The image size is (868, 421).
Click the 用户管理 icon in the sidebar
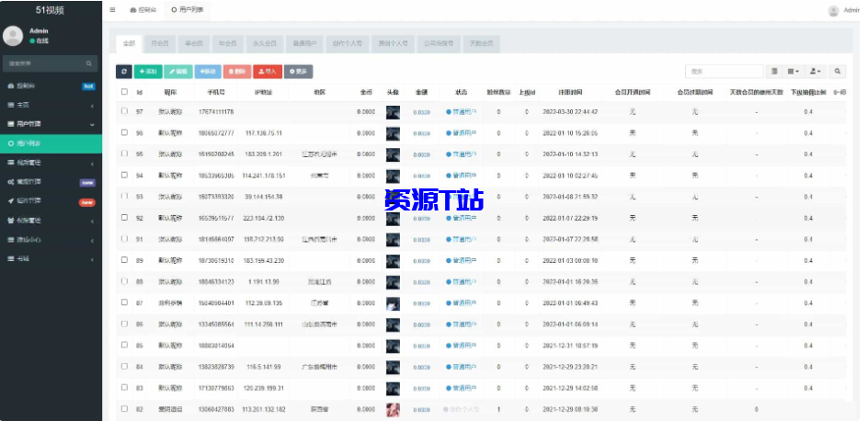pyautogui.click(x=10, y=124)
